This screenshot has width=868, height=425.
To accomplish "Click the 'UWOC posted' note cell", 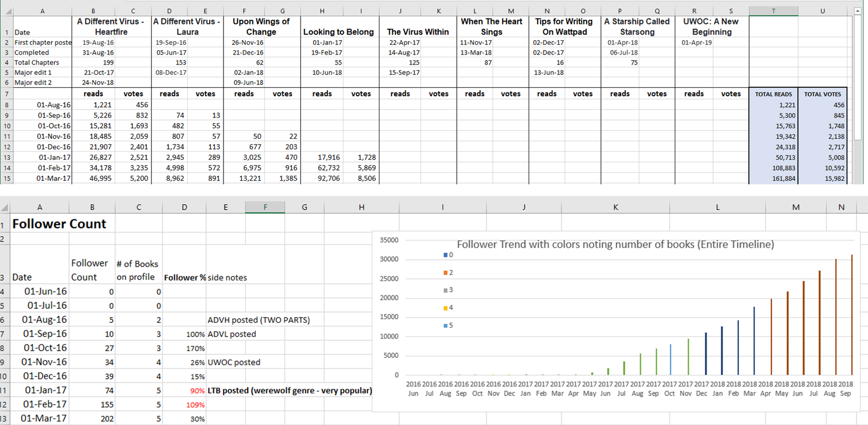I will pos(234,362).
